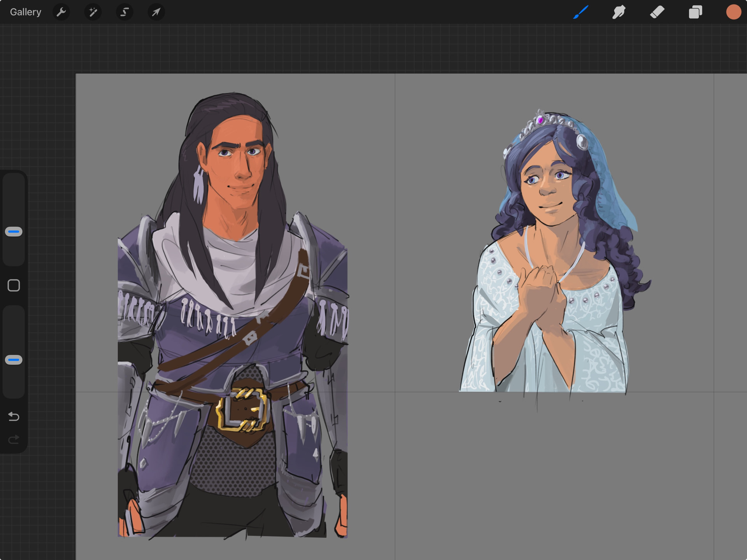Click the brush opacity slider handle
The height and width of the screenshot is (560, 747).
click(x=14, y=360)
